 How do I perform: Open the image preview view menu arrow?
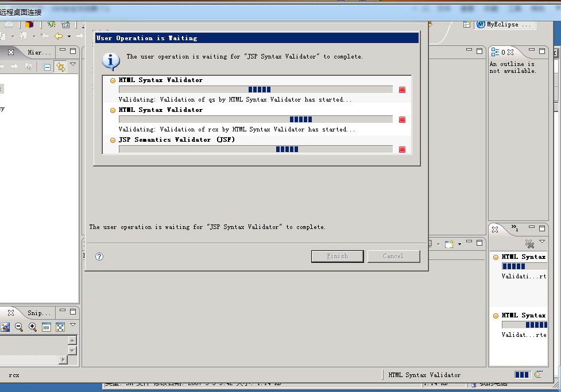pos(73,325)
